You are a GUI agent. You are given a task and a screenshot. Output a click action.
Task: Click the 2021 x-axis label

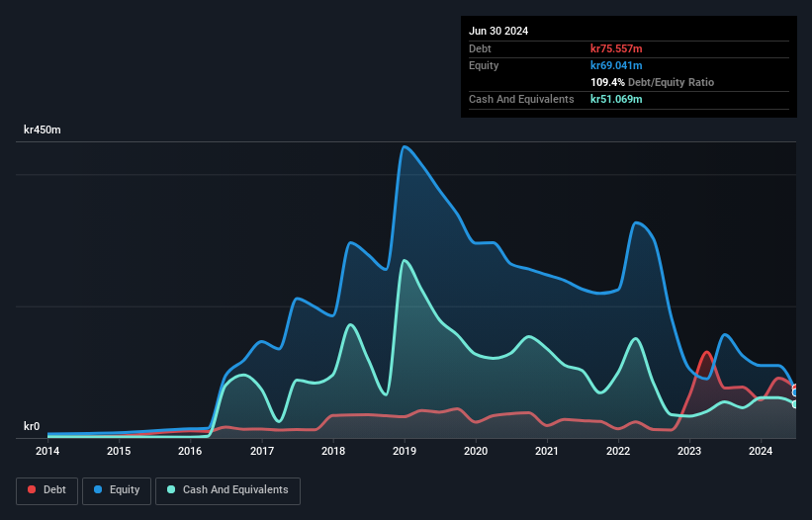click(x=547, y=451)
